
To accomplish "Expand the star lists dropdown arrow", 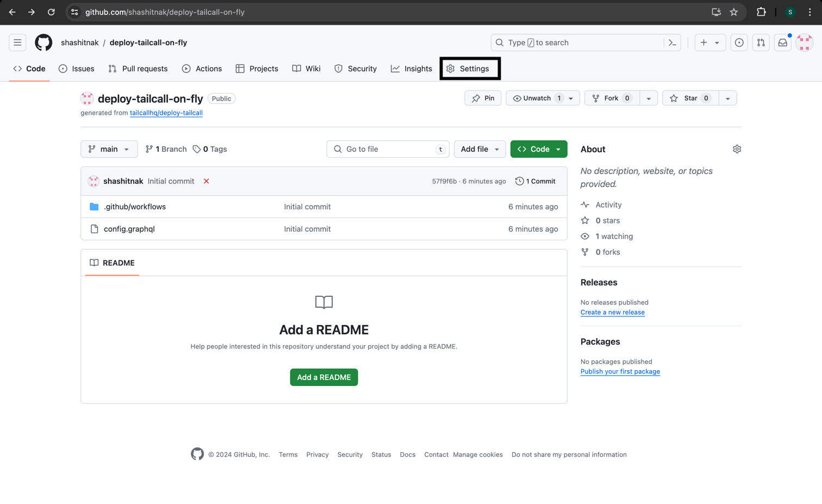I will pos(728,98).
